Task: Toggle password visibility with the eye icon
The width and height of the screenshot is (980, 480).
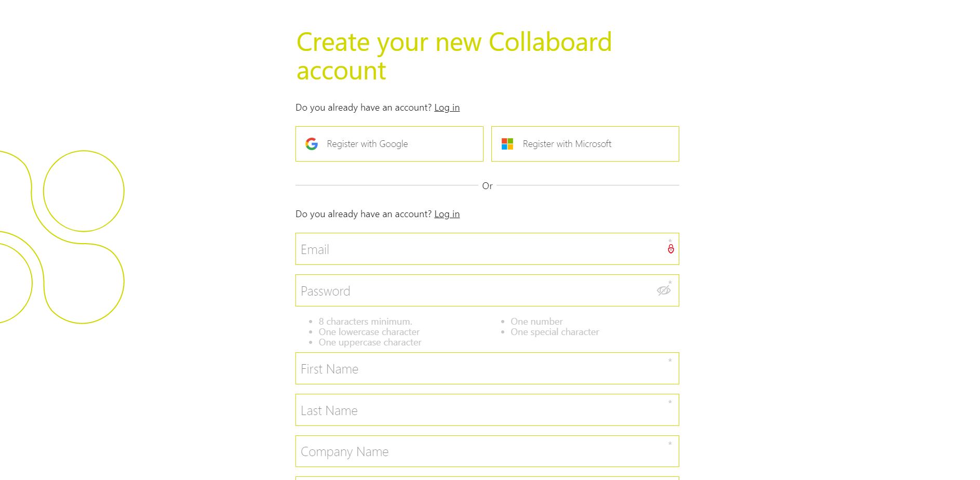Action: pos(662,290)
